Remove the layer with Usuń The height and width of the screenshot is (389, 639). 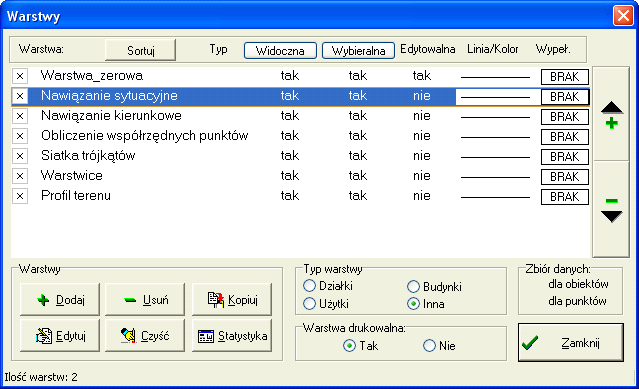click(x=145, y=300)
